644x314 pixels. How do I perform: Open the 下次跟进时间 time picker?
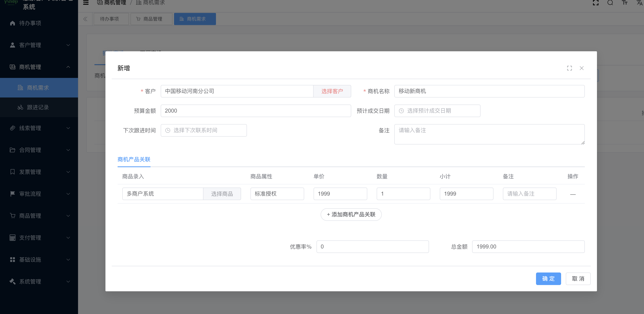(x=203, y=130)
